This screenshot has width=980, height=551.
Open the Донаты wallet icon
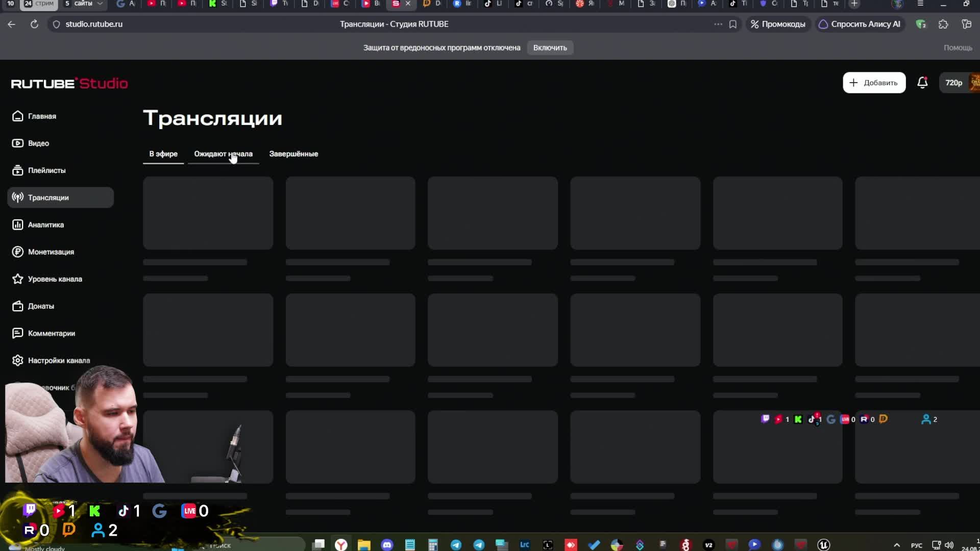tap(17, 306)
